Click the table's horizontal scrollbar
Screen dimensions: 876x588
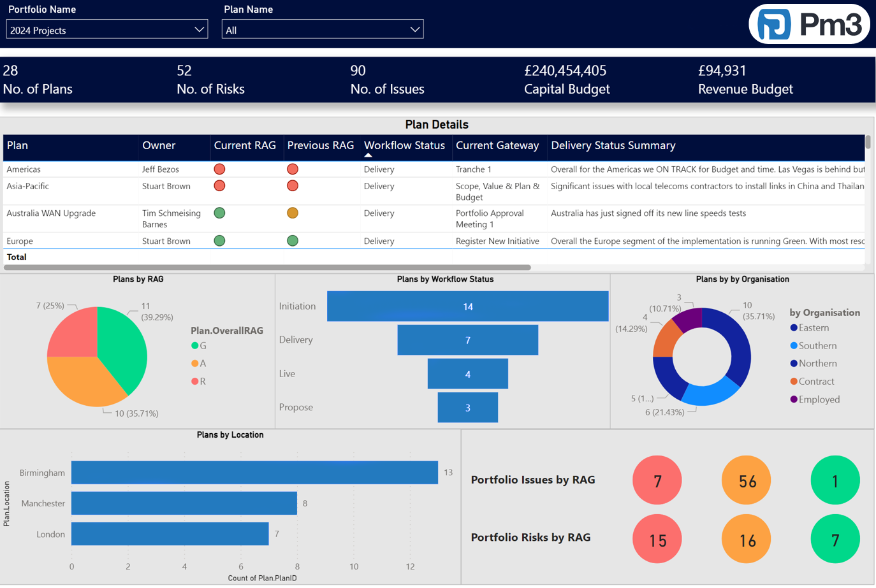pos(267,268)
